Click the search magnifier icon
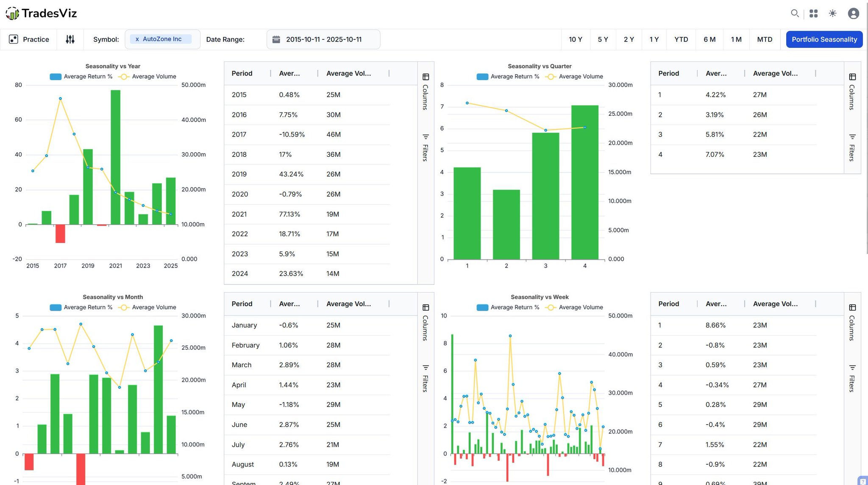 [795, 14]
